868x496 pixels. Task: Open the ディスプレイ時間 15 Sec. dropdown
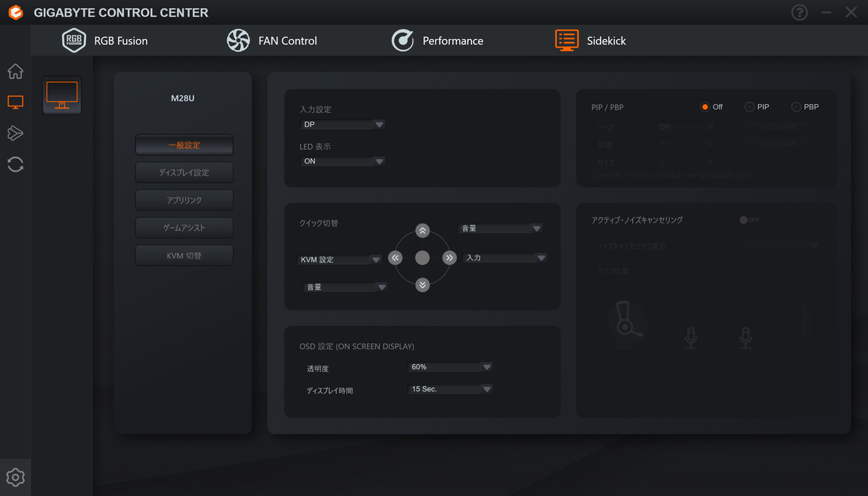coord(451,389)
